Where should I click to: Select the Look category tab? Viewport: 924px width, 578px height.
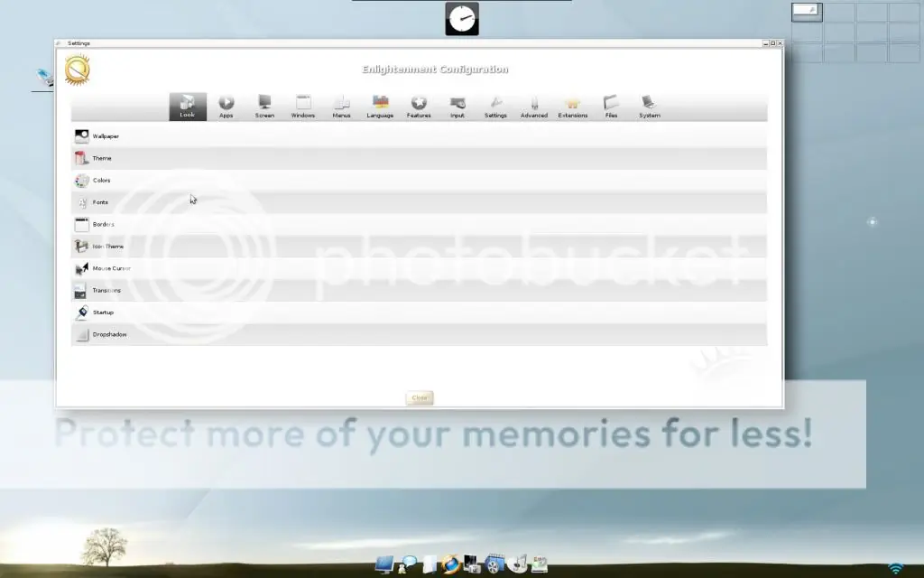pyautogui.click(x=188, y=107)
